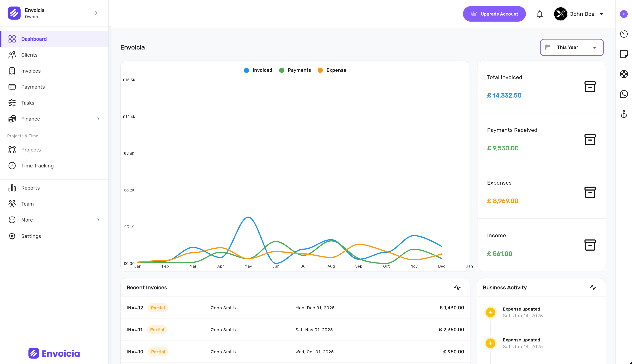Click the Upgrade Account button
Screen dimensions: 632x364
click(x=494, y=14)
